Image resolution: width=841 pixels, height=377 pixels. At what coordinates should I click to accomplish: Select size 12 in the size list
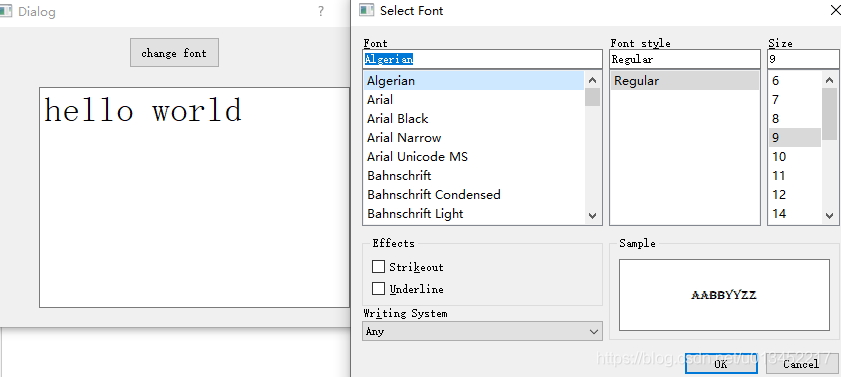795,194
